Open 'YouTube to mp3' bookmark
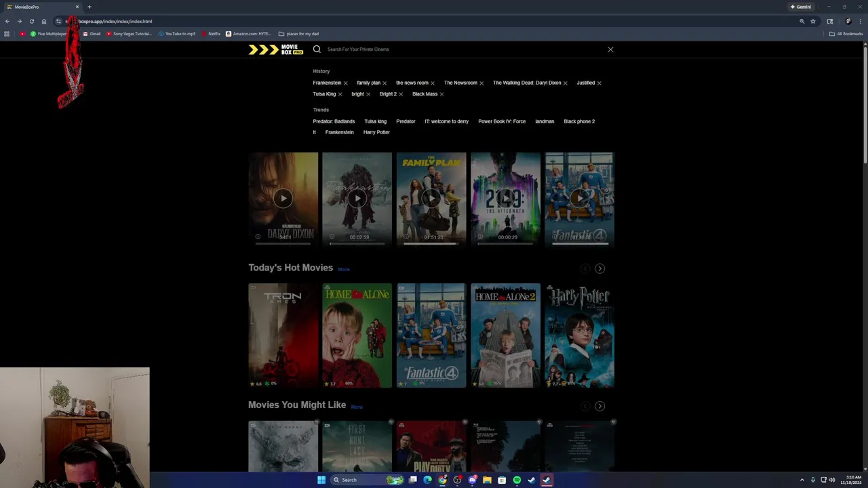The height and width of the screenshot is (488, 868). click(x=177, y=34)
